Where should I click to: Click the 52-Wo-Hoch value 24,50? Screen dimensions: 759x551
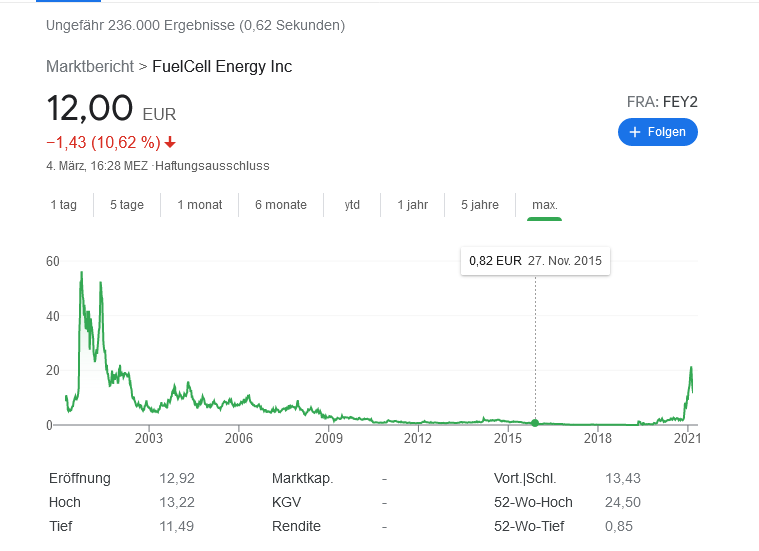pos(622,502)
